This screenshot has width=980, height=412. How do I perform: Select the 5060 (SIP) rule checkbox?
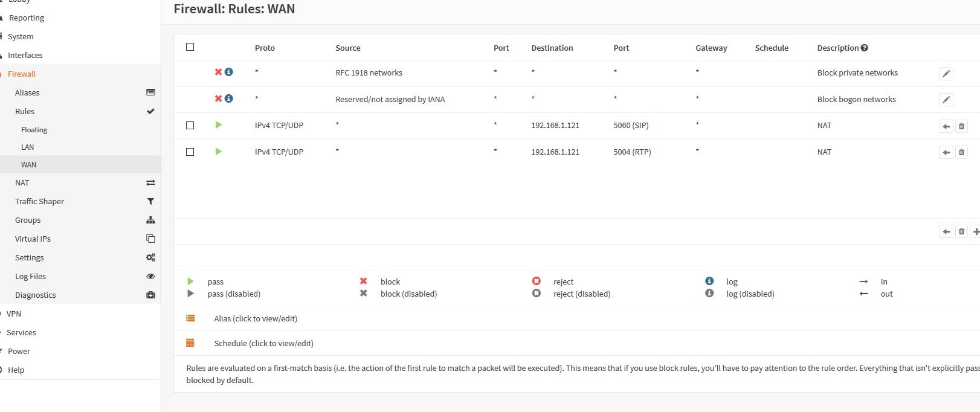coord(190,126)
